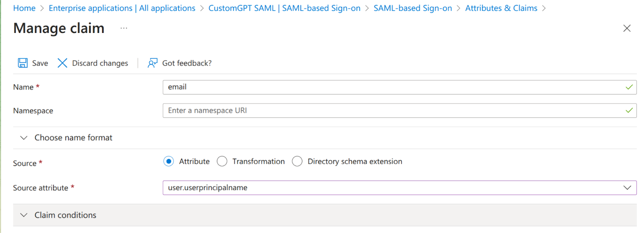
Task: Expand the Claim conditions section
Action: coord(24,215)
